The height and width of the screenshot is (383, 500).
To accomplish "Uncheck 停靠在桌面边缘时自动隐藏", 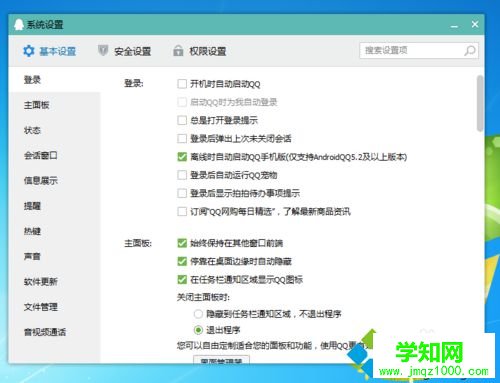I will coord(182,261).
